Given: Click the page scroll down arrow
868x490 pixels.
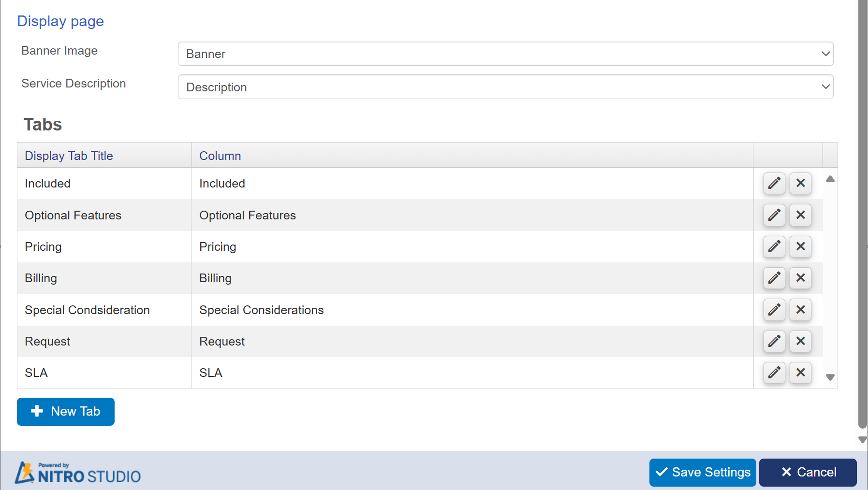Looking at the screenshot, I should pyautogui.click(x=863, y=440).
